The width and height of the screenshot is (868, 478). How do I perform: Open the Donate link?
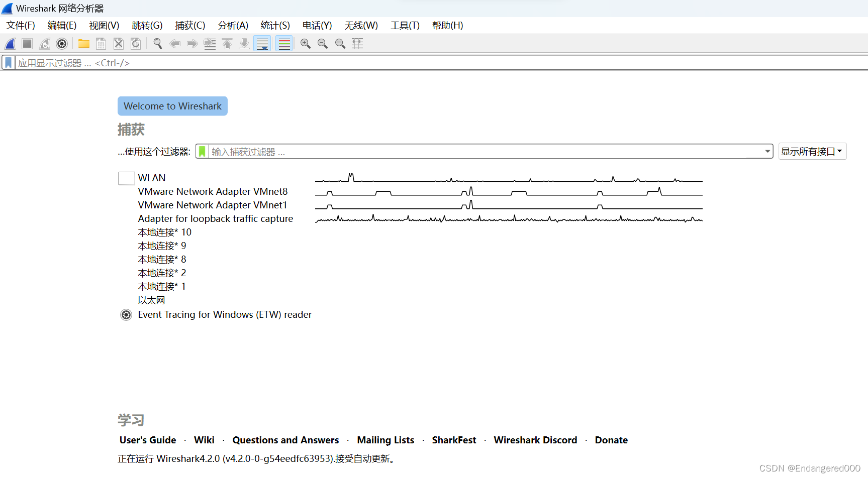coord(611,440)
